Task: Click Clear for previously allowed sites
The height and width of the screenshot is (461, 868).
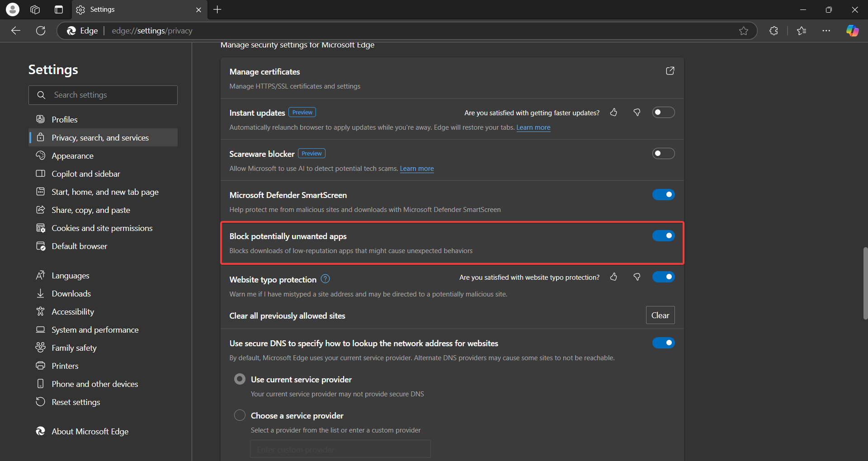Action: coord(660,315)
